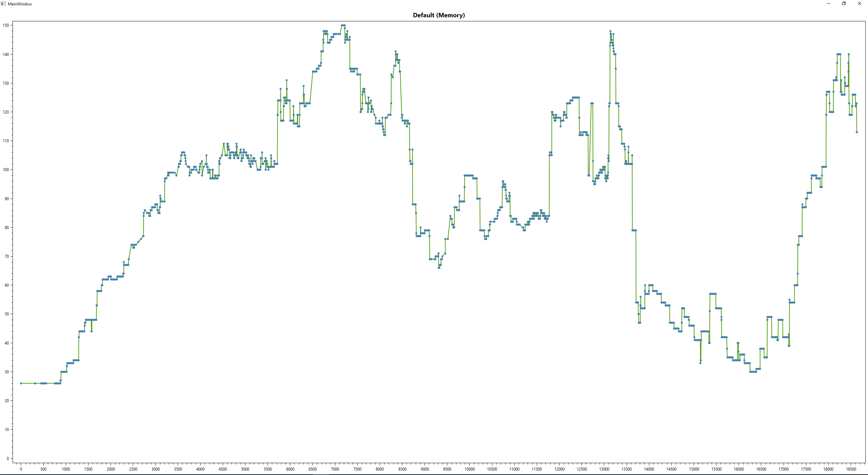Click the MainWindow app icon in title bar

(3, 4)
